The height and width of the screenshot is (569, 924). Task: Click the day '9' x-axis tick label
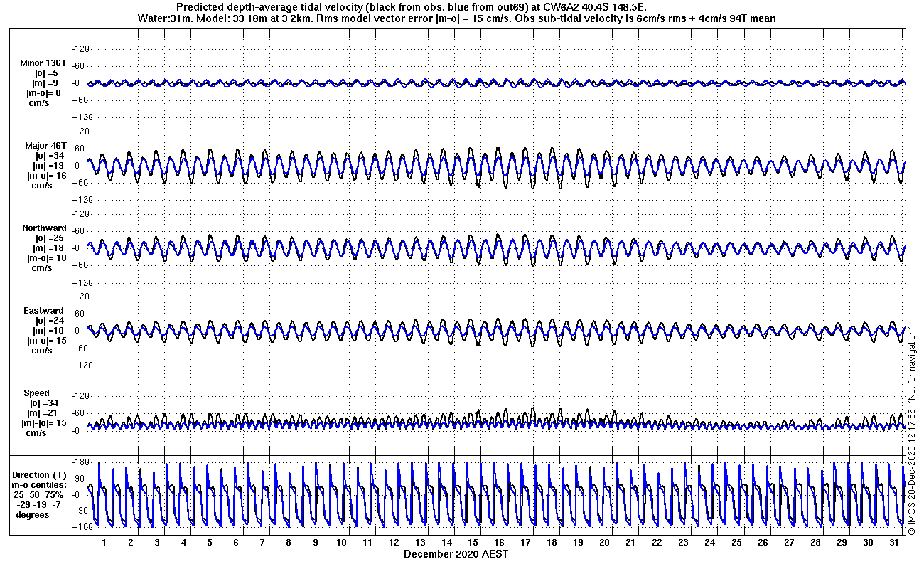pos(315,542)
